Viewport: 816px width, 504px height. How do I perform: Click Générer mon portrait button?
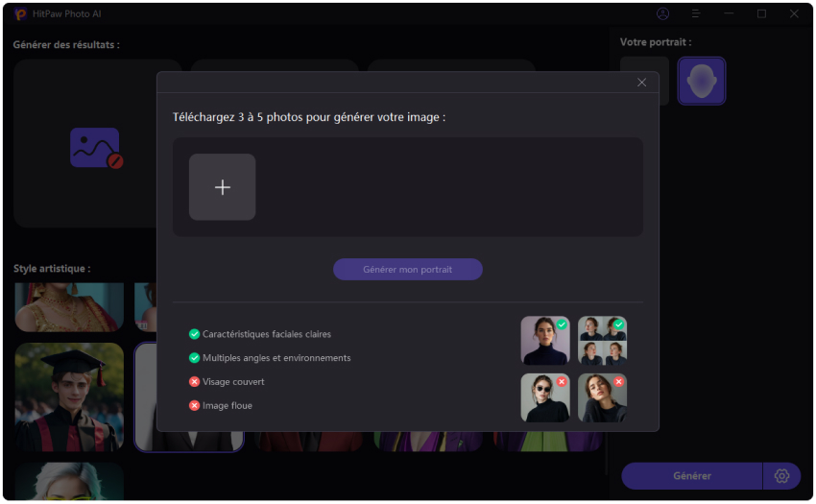click(x=407, y=269)
